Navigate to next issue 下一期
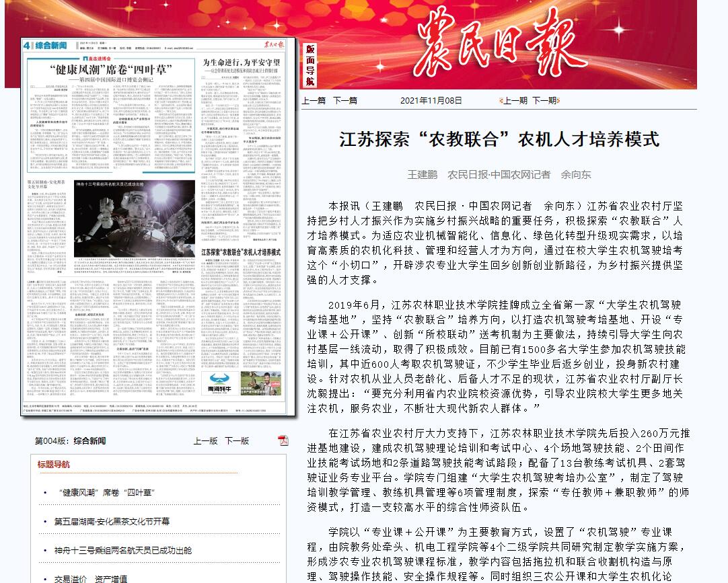The image size is (728, 583). point(544,100)
